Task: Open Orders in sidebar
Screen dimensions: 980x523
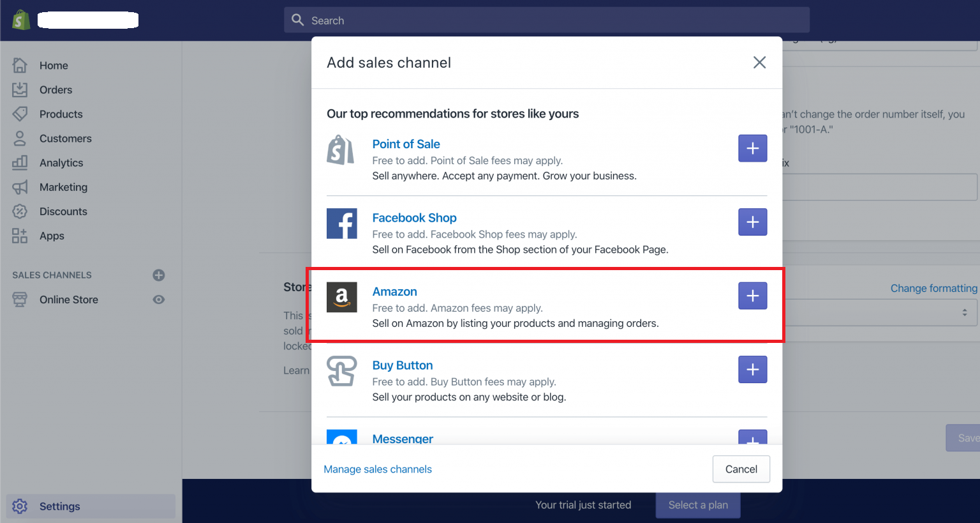Action: (56, 89)
